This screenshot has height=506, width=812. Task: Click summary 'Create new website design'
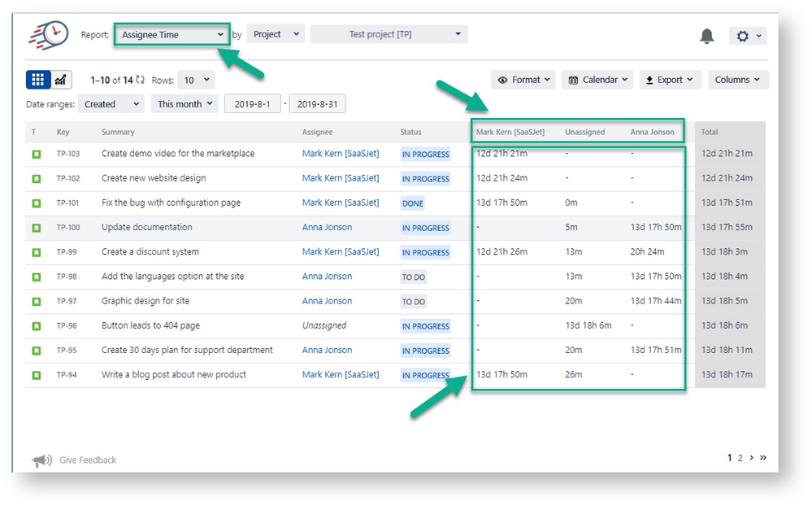coord(154,178)
